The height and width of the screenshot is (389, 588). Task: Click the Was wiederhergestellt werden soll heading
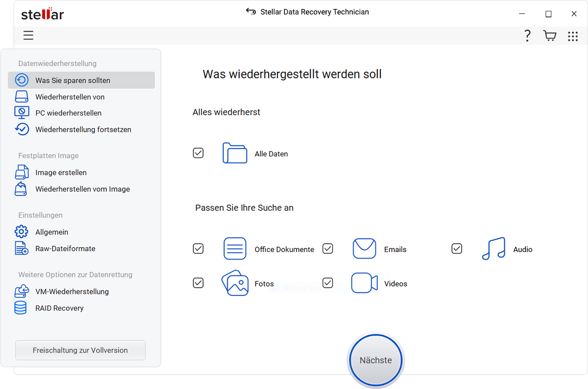(292, 74)
